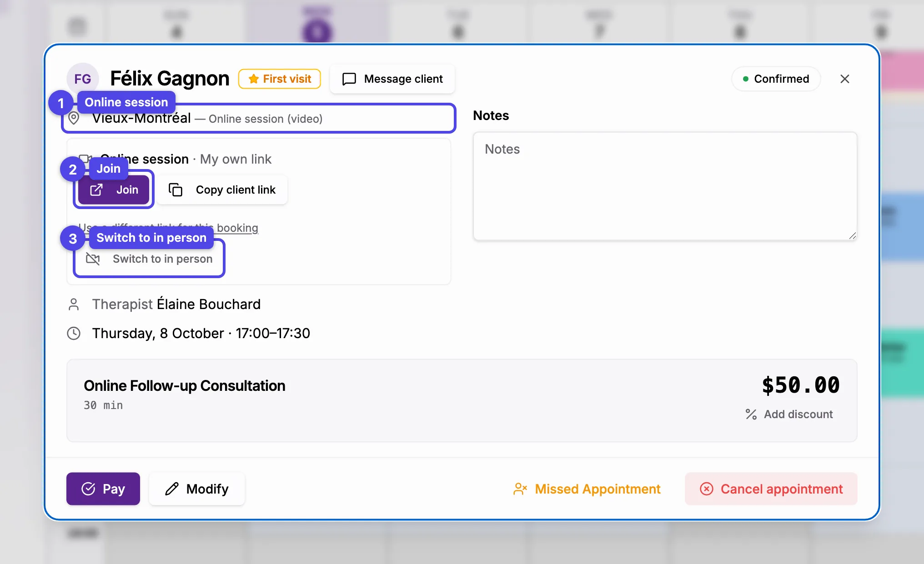This screenshot has height=564, width=924.
Task: Mark as Missed Appointment
Action: pos(587,489)
